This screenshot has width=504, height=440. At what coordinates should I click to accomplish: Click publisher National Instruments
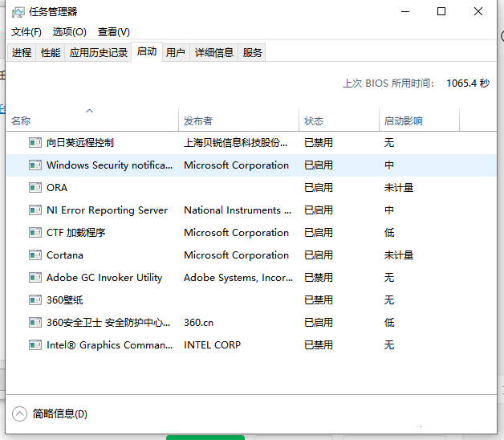238,210
